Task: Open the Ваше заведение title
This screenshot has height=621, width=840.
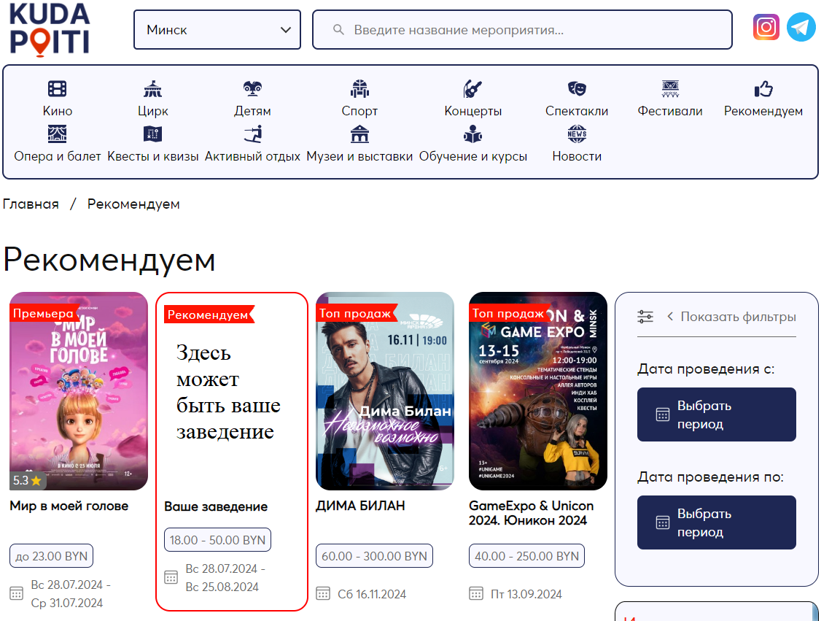Action: point(216,506)
